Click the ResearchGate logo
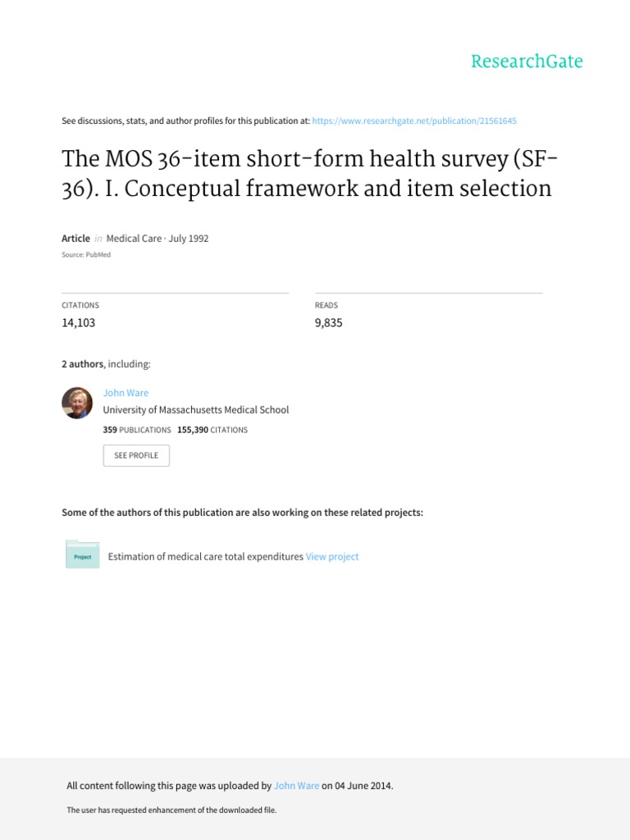 click(527, 62)
